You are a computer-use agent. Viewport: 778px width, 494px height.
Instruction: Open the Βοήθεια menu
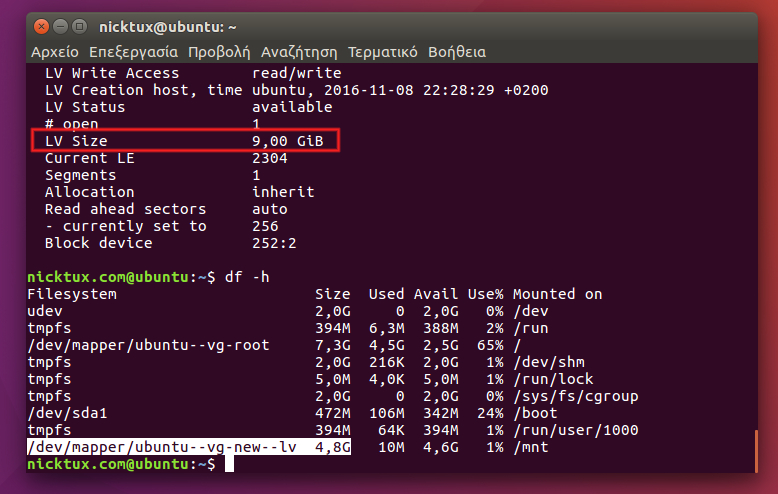click(x=457, y=52)
